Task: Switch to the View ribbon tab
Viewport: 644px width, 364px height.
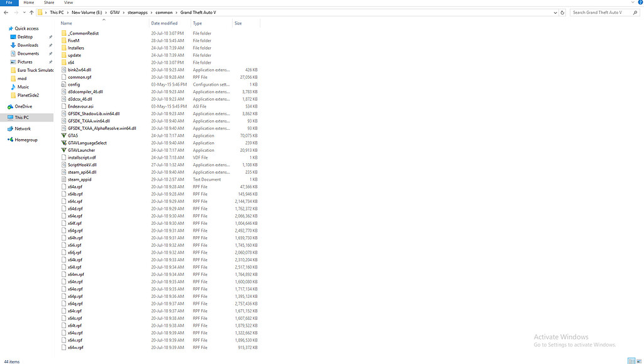Action: [x=69, y=3]
